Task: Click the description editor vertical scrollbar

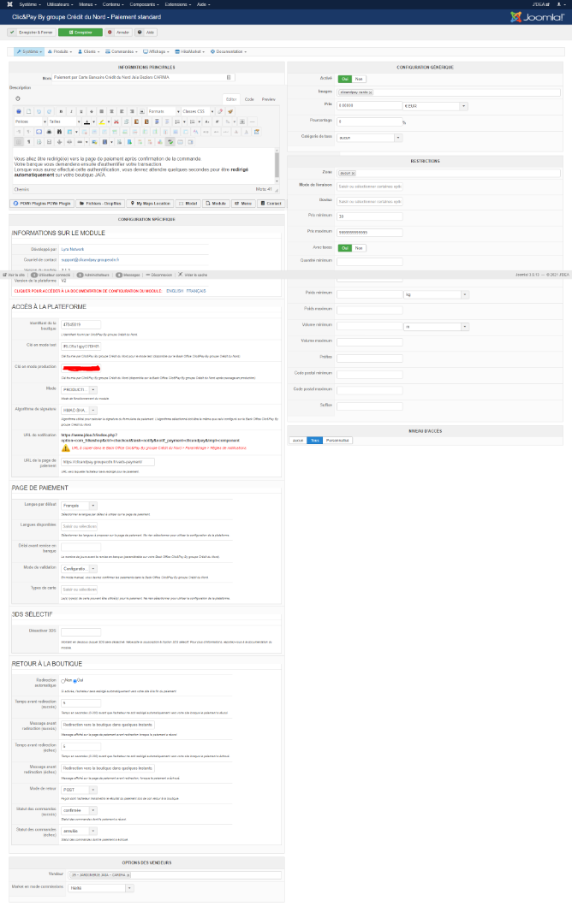Action: click(x=277, y=165)
